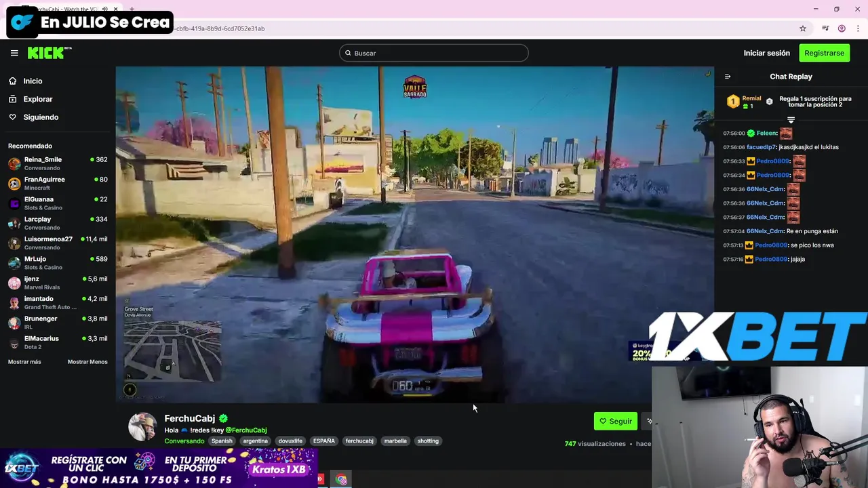Open recommended channel ijenz

pos(58,283)
